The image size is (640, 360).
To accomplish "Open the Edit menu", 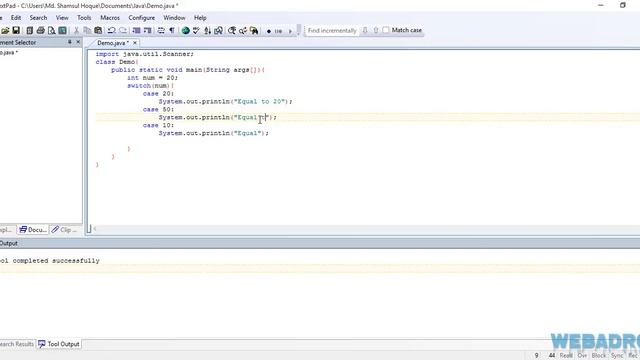I will click(16, 18).
